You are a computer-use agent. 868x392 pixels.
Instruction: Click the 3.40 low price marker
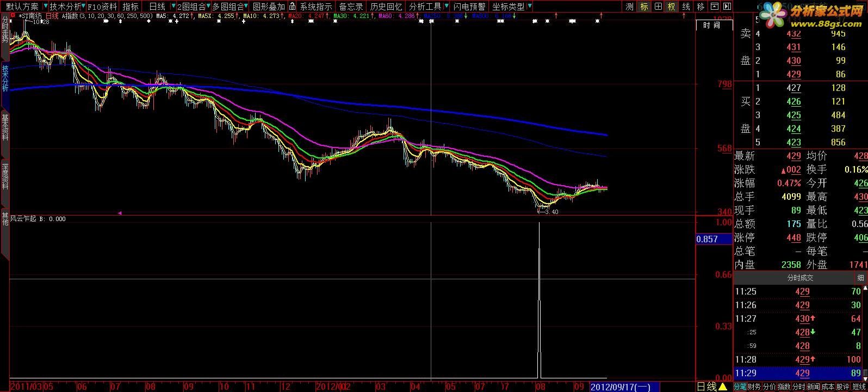point(548,212)
